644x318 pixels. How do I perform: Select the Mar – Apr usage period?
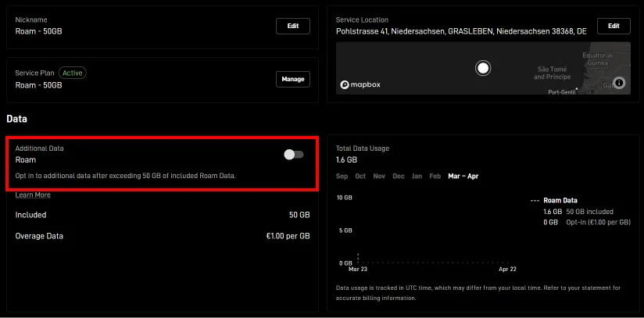click(x=464, y=177)
